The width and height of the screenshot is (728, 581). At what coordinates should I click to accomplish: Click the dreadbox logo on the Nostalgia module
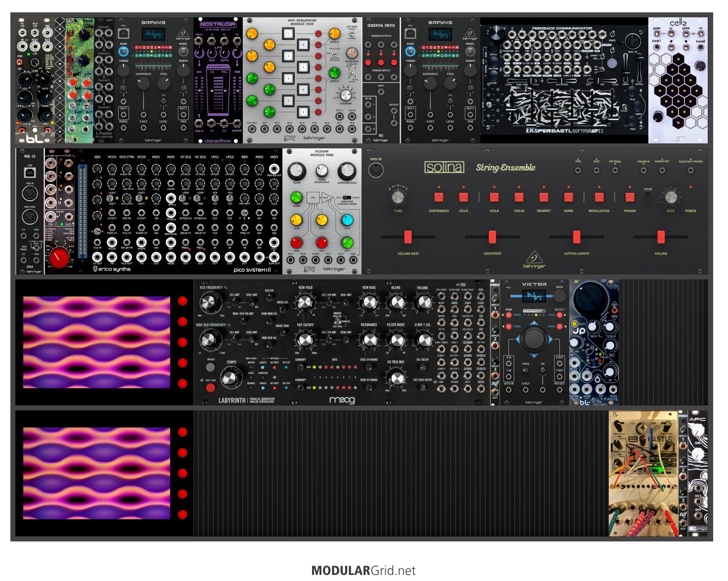coord(218,140)
